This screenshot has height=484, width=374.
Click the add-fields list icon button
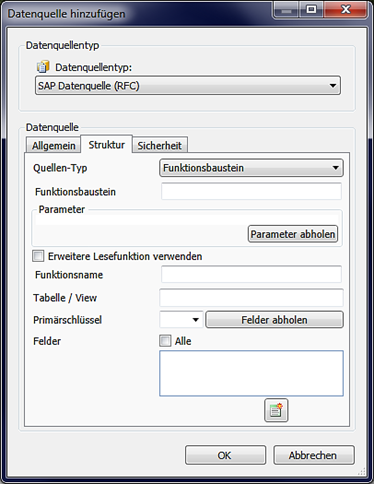click(276, 410)
